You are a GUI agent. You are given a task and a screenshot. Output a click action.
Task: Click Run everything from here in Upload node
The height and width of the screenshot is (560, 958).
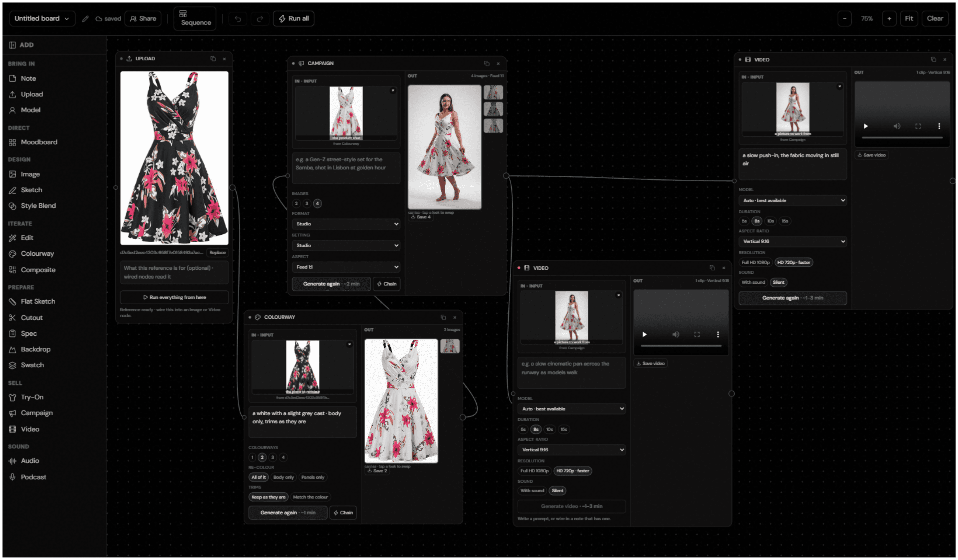click(175, 297)
